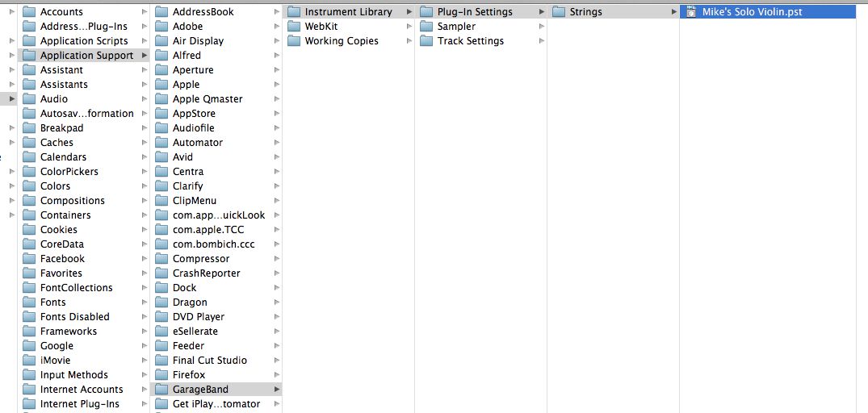Image resolution: width=868 pixels, height=413 pixels.
Task: Expand arrow next to Sampler folder
Action: point(542,26)
